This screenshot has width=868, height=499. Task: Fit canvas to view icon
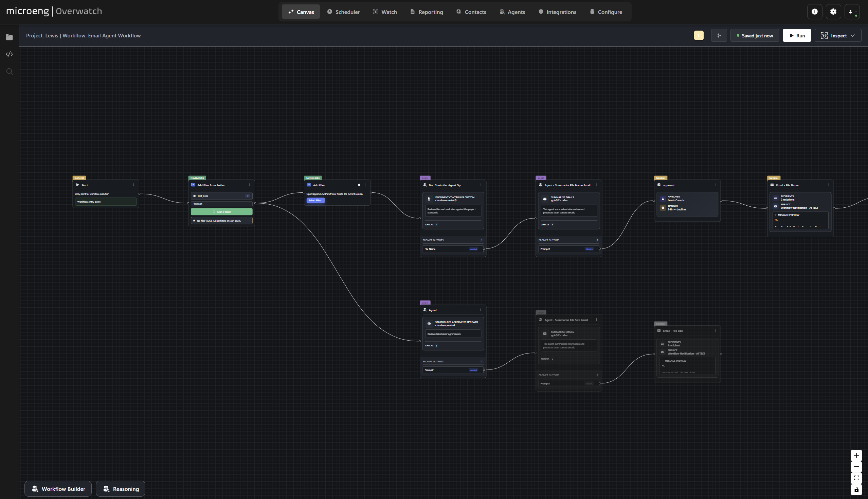856,478
